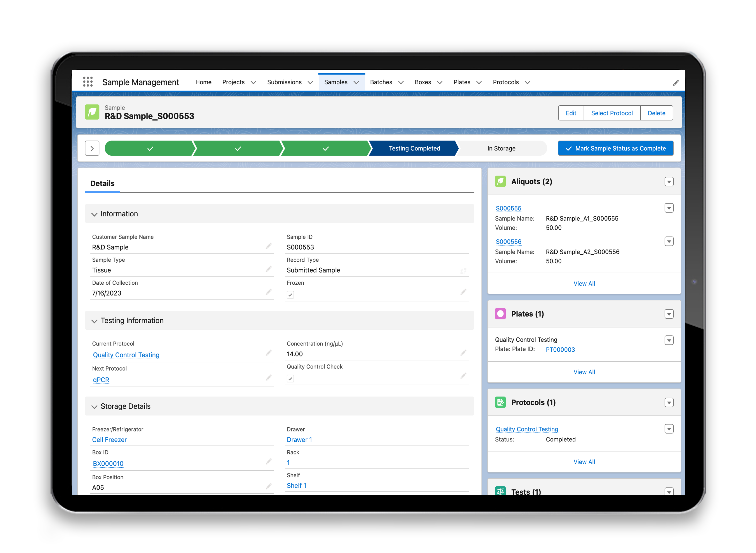The width and height of the screenshot is (756, 553).
Task: Open Batches tab dropdown chevron
Action: click(x=401, y=83)
